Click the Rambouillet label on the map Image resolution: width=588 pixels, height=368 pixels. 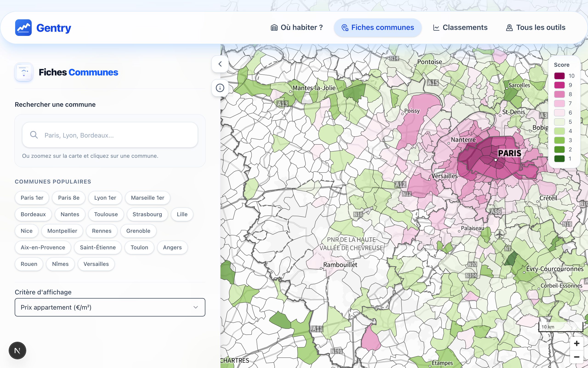(340, 265)
